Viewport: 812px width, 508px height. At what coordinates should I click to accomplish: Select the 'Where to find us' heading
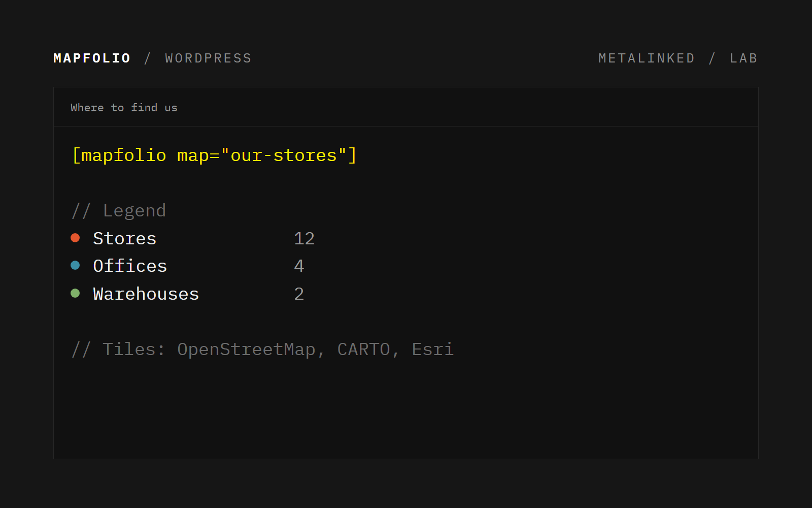[x=124, y=108]
